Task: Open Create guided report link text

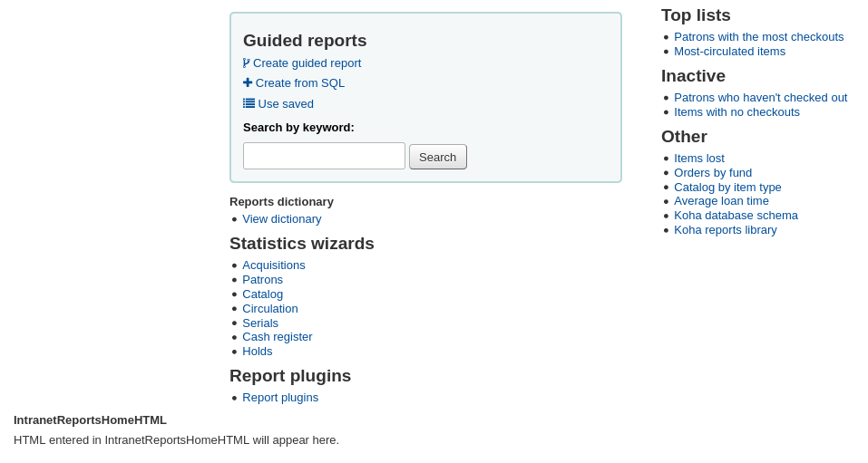Action: (307, 63)
